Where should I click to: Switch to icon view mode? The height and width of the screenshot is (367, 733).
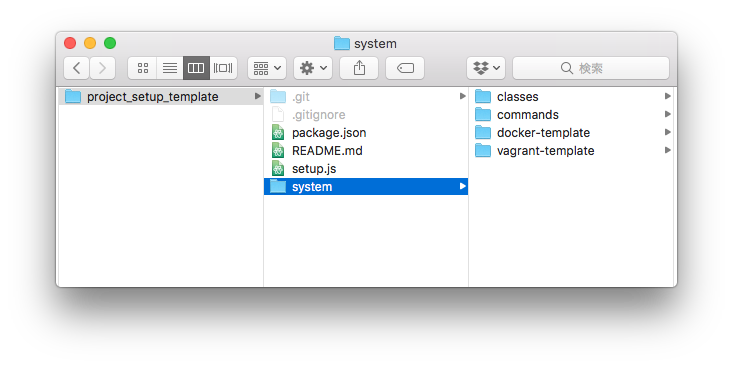(143, 68)
